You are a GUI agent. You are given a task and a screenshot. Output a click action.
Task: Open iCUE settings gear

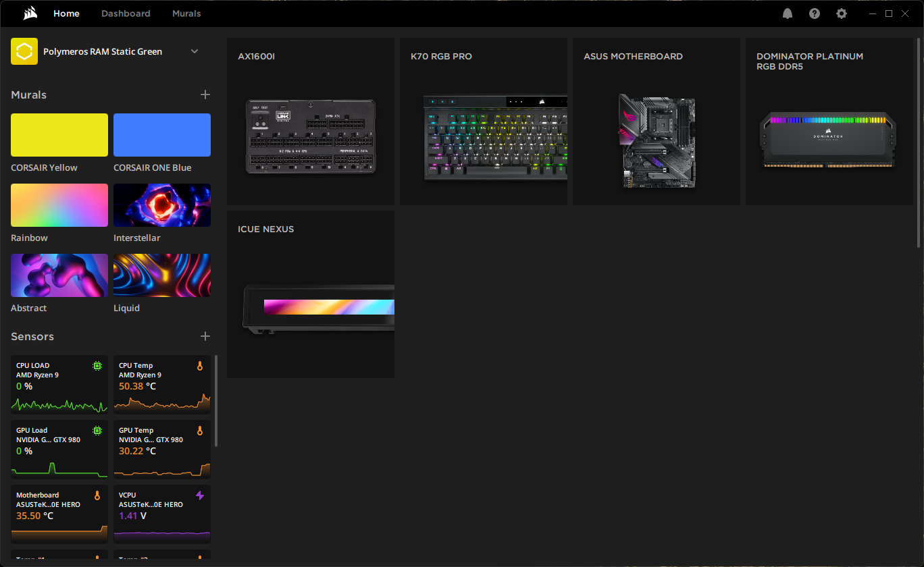pos(842,13)
